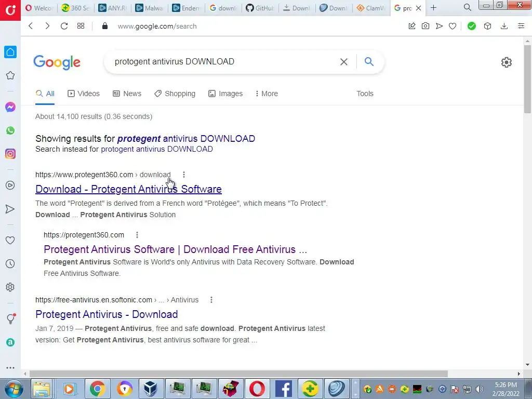Click the vertical scrollbar thumb

(x=527, y=79)
